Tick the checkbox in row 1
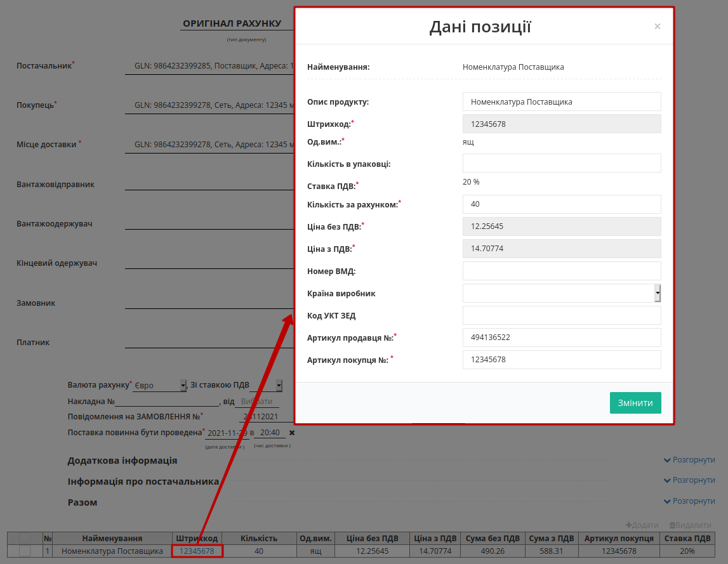 (25, 551)
